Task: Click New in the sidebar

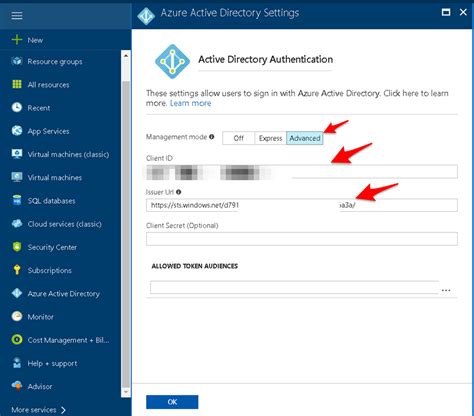Action: [35, 40]
